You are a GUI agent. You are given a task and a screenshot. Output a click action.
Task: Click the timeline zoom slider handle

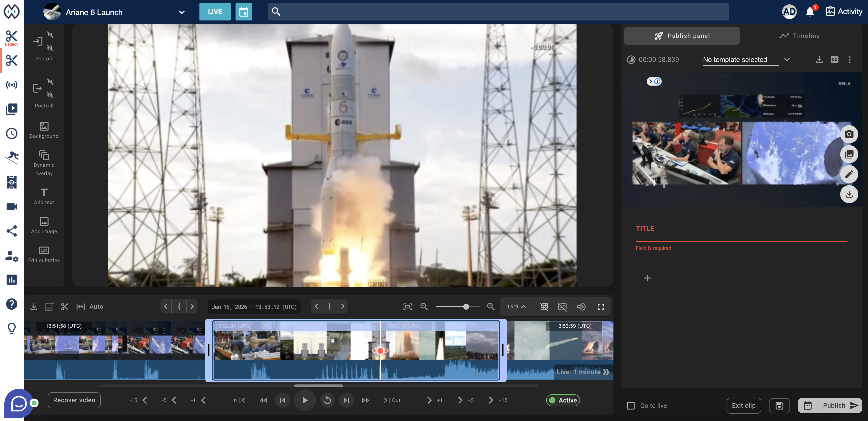point(466,306)
